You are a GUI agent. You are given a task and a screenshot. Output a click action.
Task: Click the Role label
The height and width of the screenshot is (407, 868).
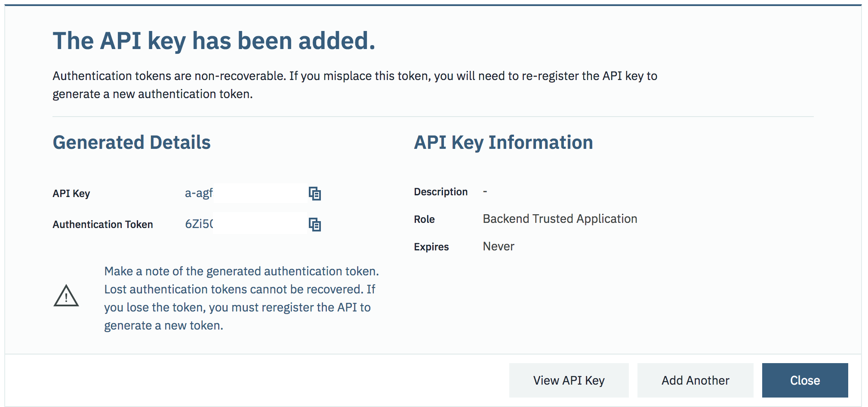[424, 219]
